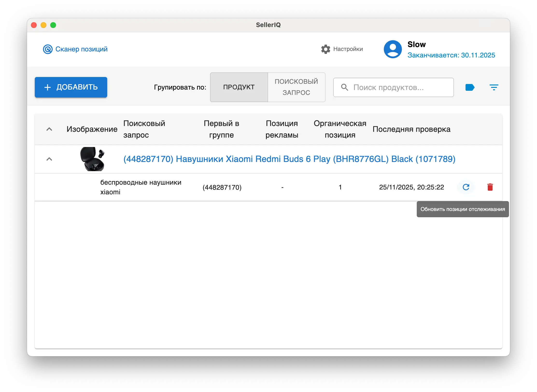Screen dimensions: 537x392
Task: Open Настройки settings label
Action: [x=348, y=49]
